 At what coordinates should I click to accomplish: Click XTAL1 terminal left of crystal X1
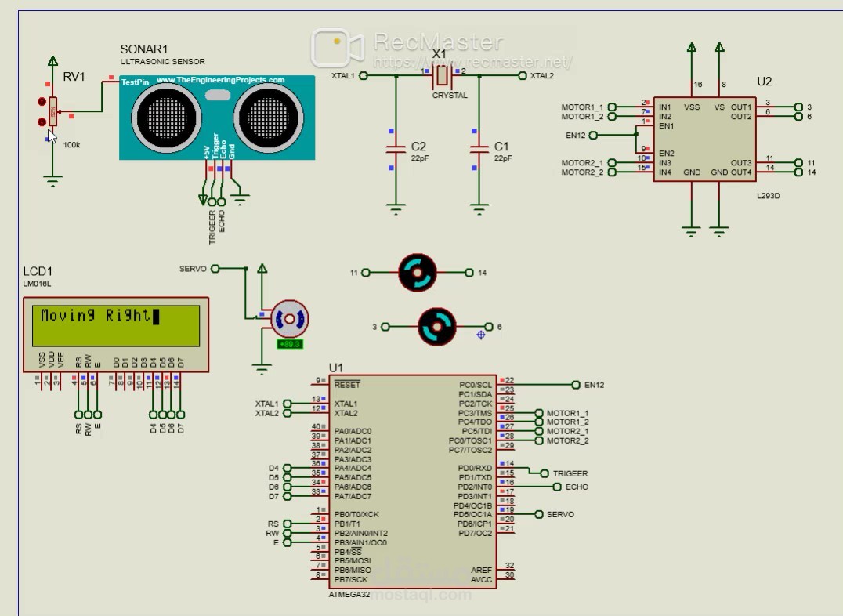(x=364, y=76)
